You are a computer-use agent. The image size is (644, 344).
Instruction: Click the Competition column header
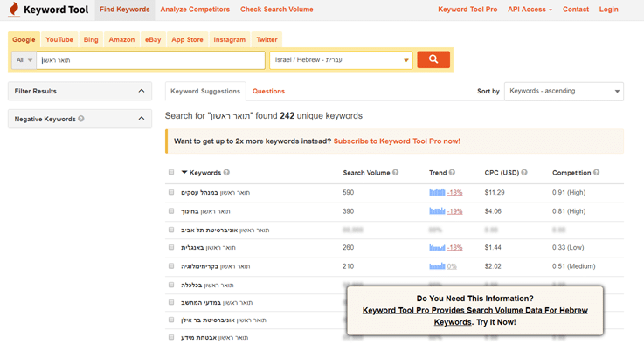571,173
